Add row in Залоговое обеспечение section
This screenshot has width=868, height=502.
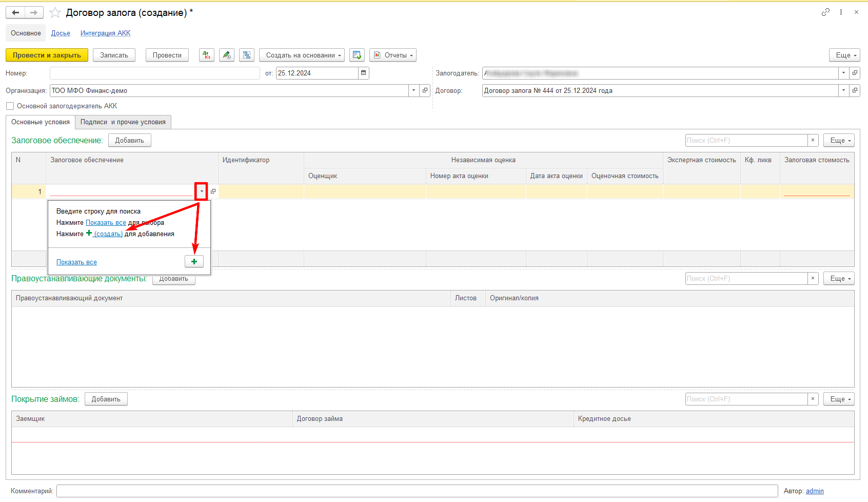pyautogui.click(x=130, y=140)
